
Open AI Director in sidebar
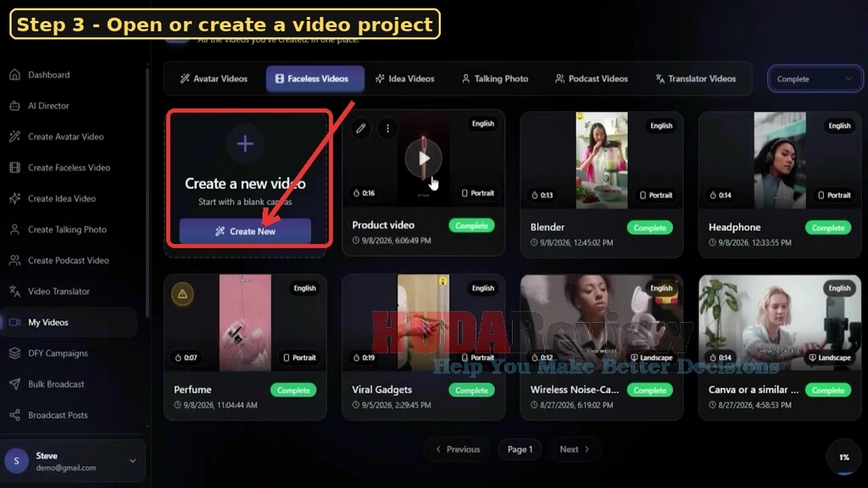pos(40,106)
